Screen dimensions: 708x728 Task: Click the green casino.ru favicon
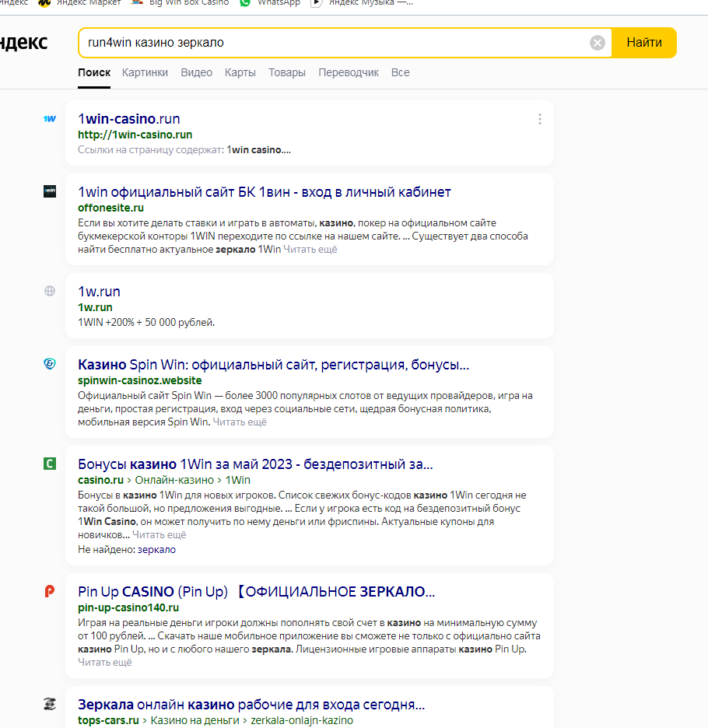click(50, 464)
